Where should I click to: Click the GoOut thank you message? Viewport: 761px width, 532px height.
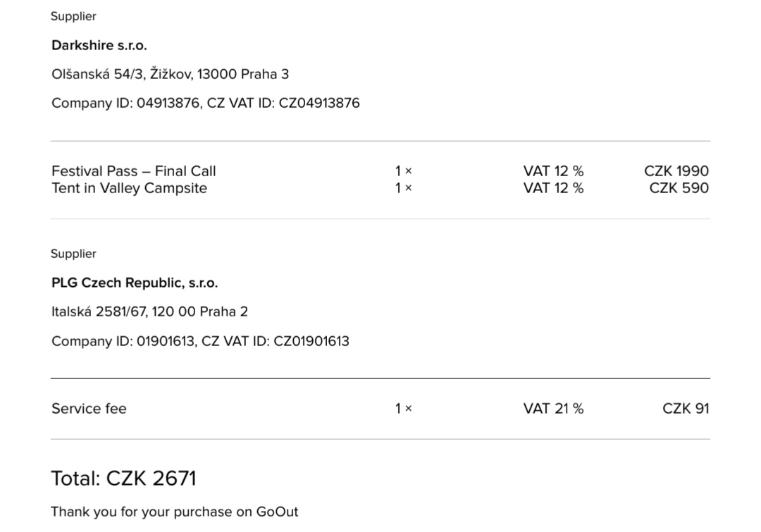pos(175,512)
